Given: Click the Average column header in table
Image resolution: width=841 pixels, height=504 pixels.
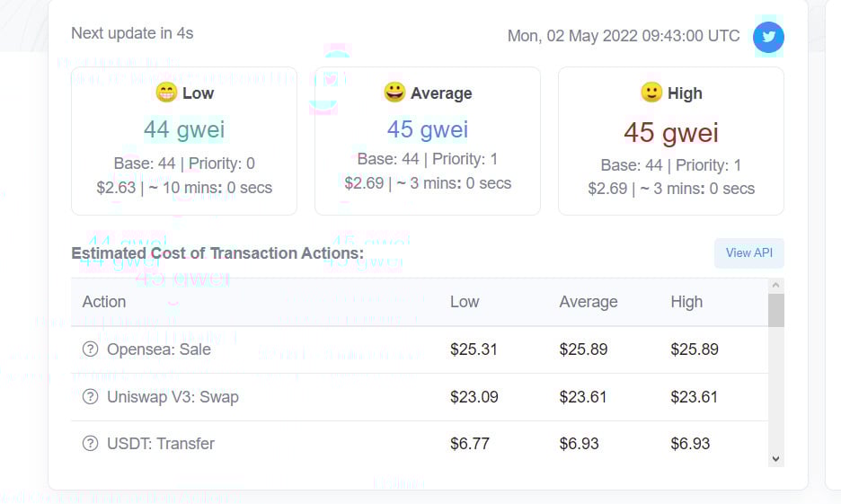Looking at the screenshot, I should coord(589,302).
